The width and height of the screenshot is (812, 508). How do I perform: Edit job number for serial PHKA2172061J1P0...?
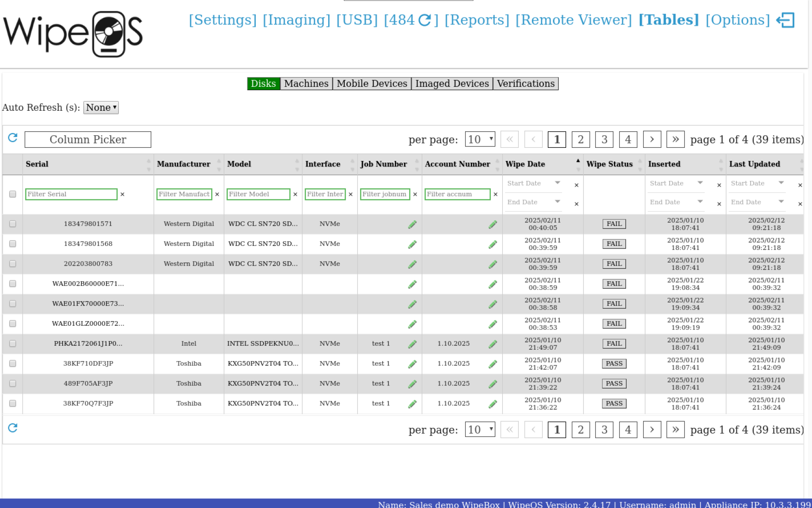pos(412,344)
